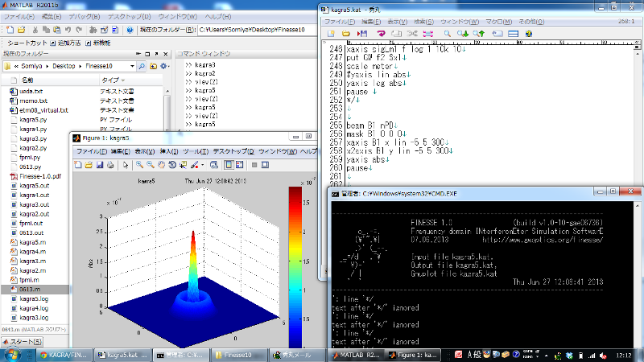Image resolution: width=644 pixels, height=362 pixels.
Task: Undo icon in MATLAB toolbar
Action: coord(68,30)
